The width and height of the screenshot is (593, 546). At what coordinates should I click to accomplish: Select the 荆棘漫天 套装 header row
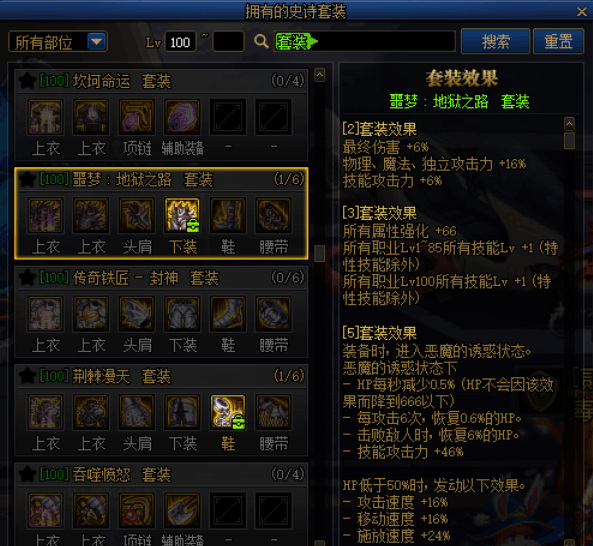coord(161,376)
